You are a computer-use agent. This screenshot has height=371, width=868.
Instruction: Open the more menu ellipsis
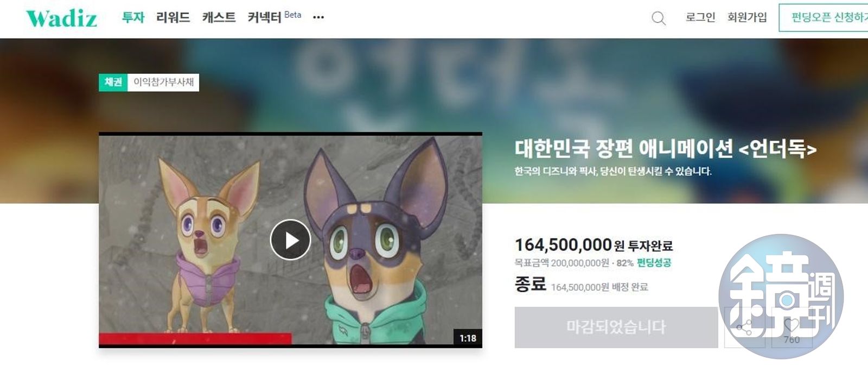318,17
